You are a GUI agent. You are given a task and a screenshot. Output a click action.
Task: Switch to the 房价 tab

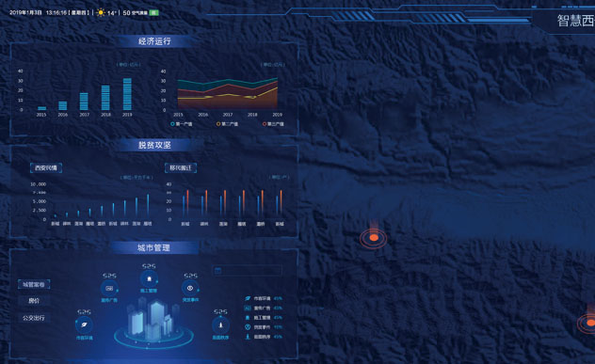[x=34, y=301]
